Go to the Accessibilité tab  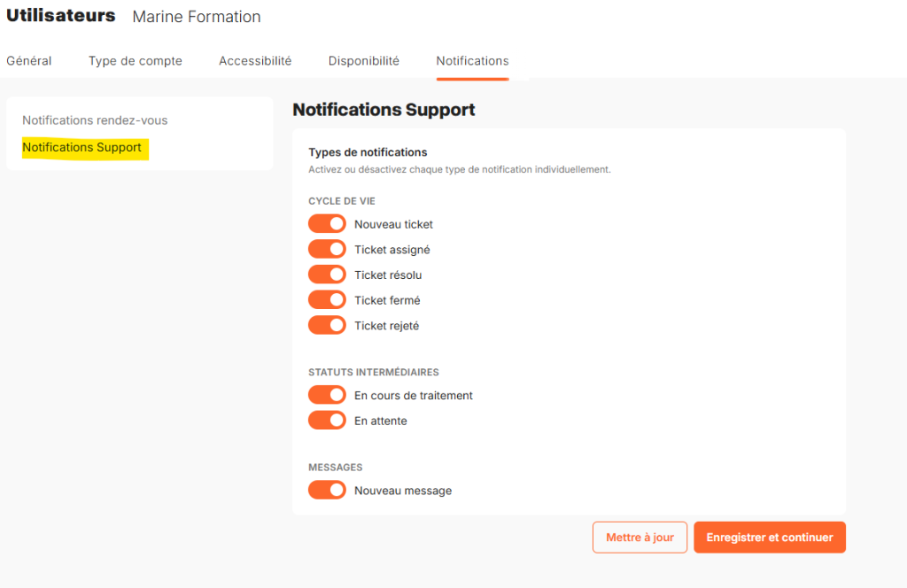[255, 61]
